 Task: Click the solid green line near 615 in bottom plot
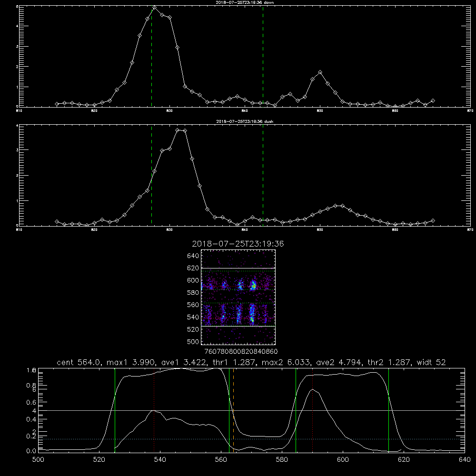[388, 410]
